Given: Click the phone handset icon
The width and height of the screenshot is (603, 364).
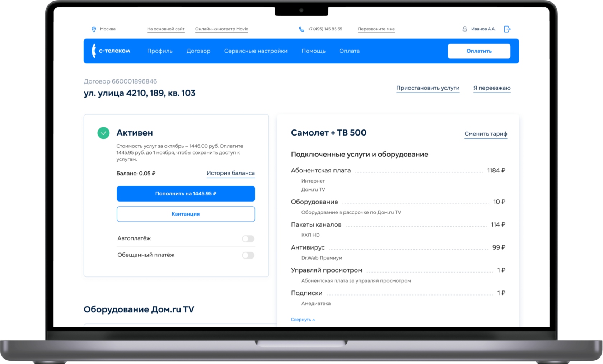Looking at the screenshot, I should click(301, 29).
